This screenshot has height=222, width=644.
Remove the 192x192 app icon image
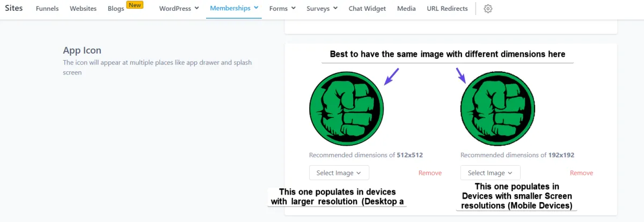[x=581, y=173]
